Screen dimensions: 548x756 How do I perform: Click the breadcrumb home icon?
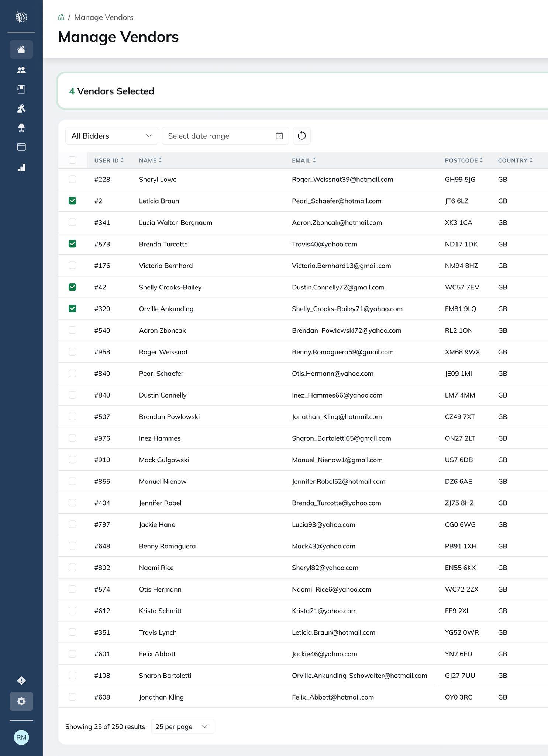(x=61, y=17)
